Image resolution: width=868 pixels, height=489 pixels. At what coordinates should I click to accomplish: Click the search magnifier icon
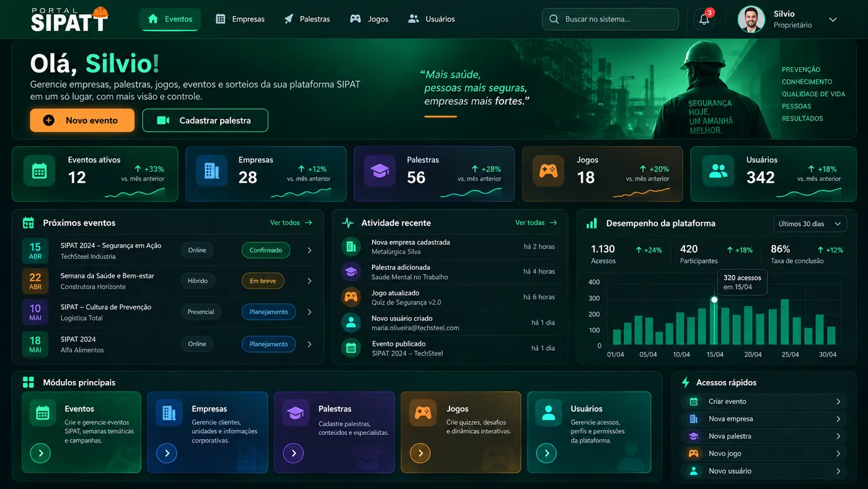[554, 19]
